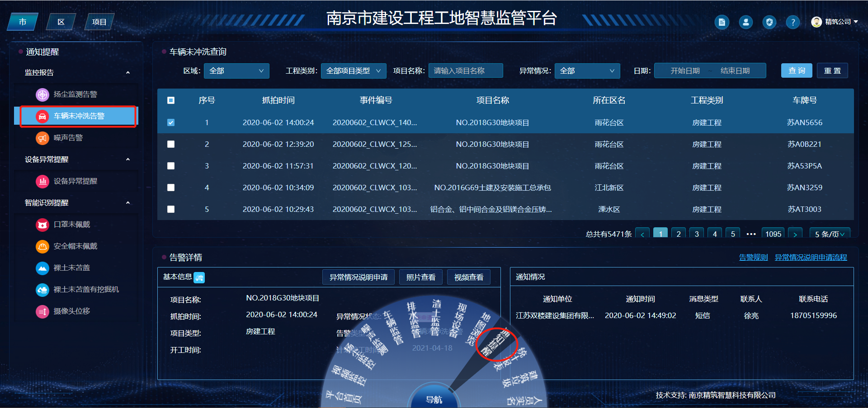This screenshot has width=868, height=408.
Task: Click the 结束日期 date field
Action: pos(735,71)
